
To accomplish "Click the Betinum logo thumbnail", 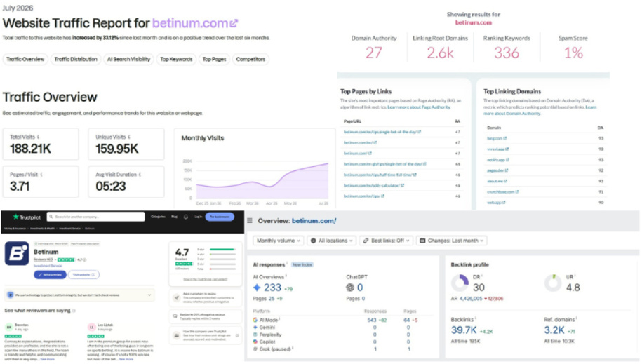I will coord(17,253).
